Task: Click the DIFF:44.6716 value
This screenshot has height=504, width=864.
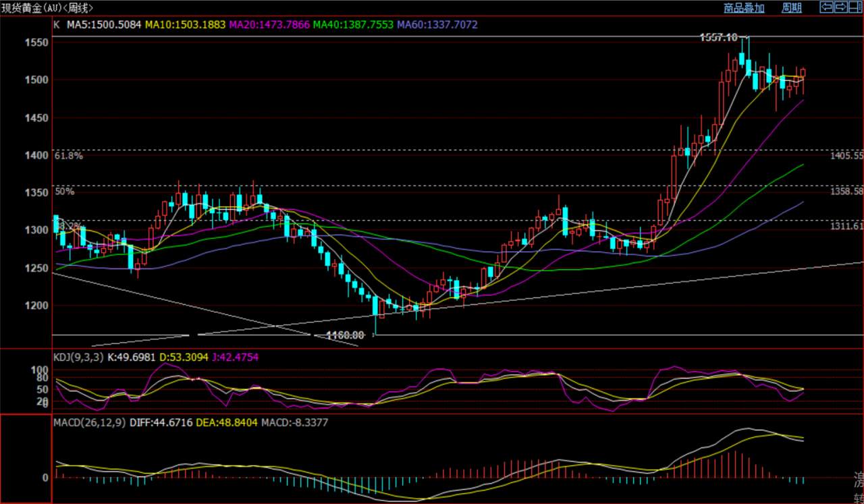Action: (159, 422)
